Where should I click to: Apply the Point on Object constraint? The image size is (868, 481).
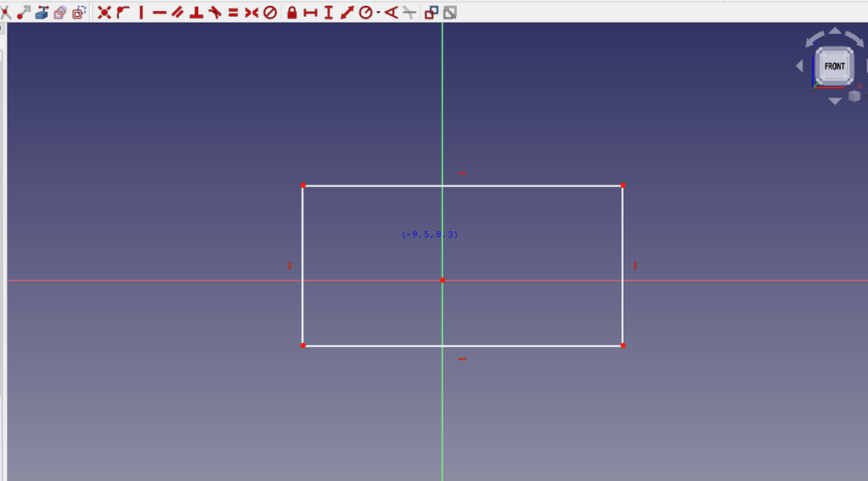[123, 12]
